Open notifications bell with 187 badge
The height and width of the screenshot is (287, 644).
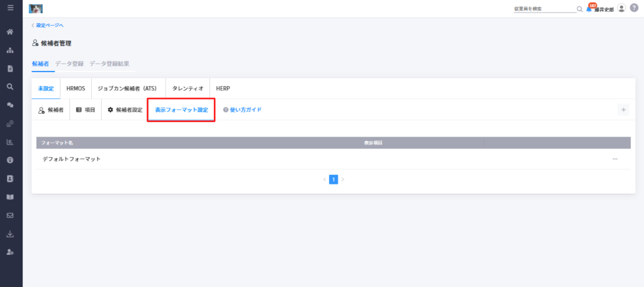[590, 8]
